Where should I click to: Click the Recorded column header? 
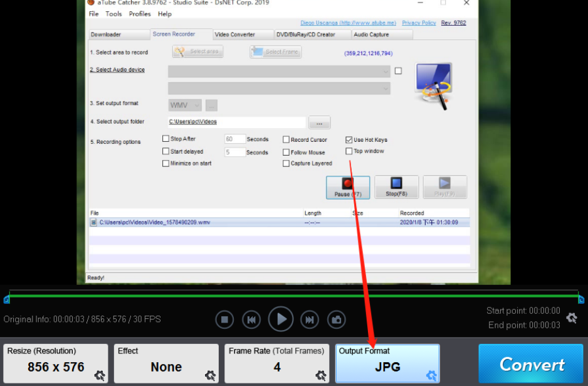[412, 213]
